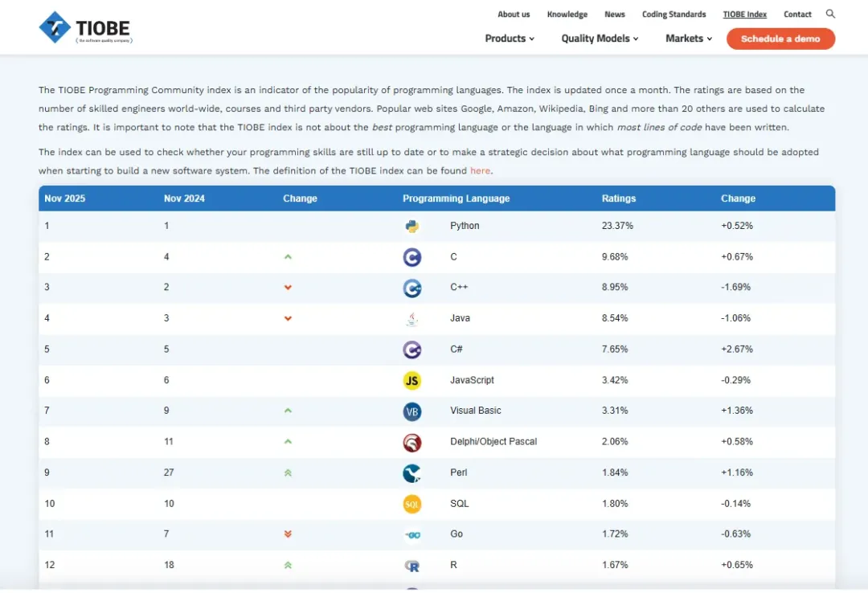Click the TIOBE logo

coord(86,27)
